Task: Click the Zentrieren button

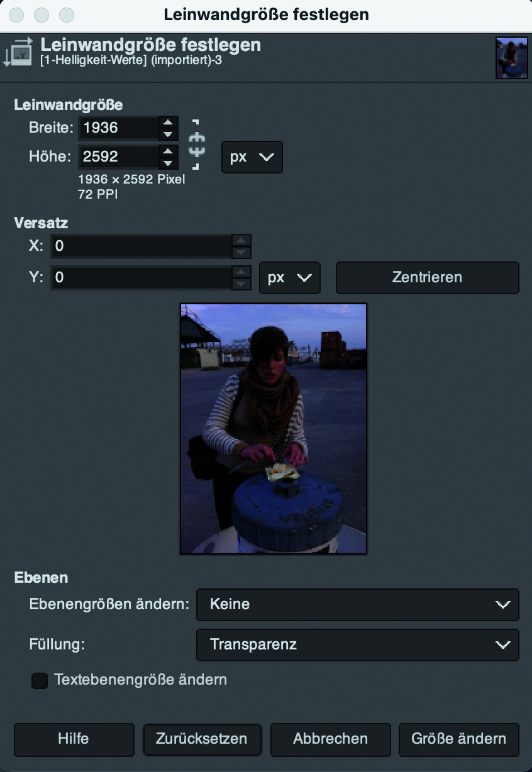Action: [428, 278]
